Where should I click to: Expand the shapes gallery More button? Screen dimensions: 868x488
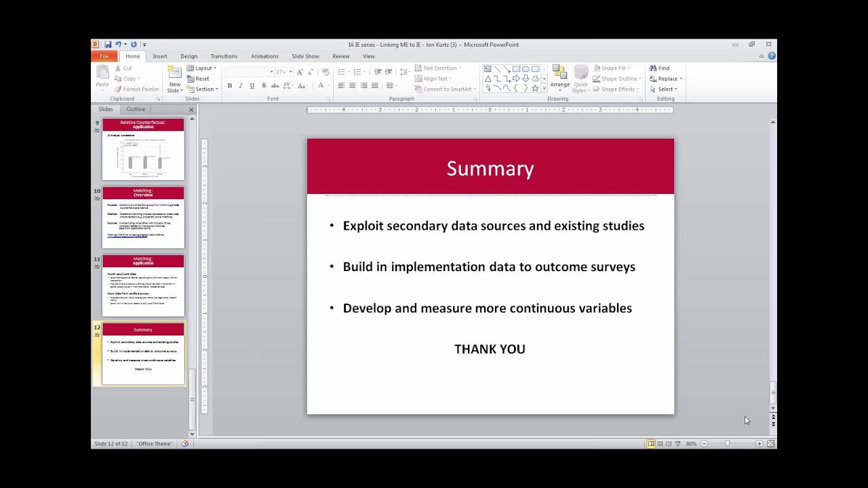[x=544, y=88]
